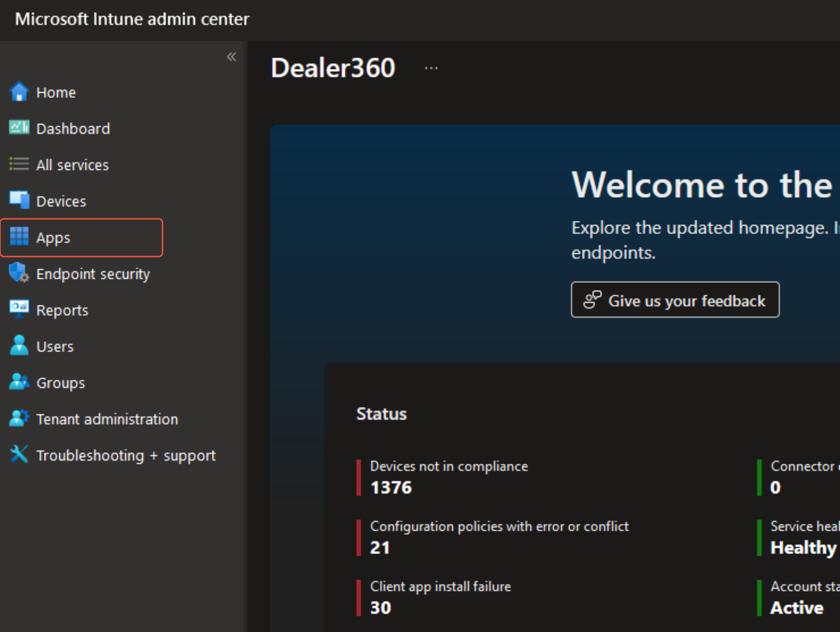Open Troubleshooting + support menu item

126,456
